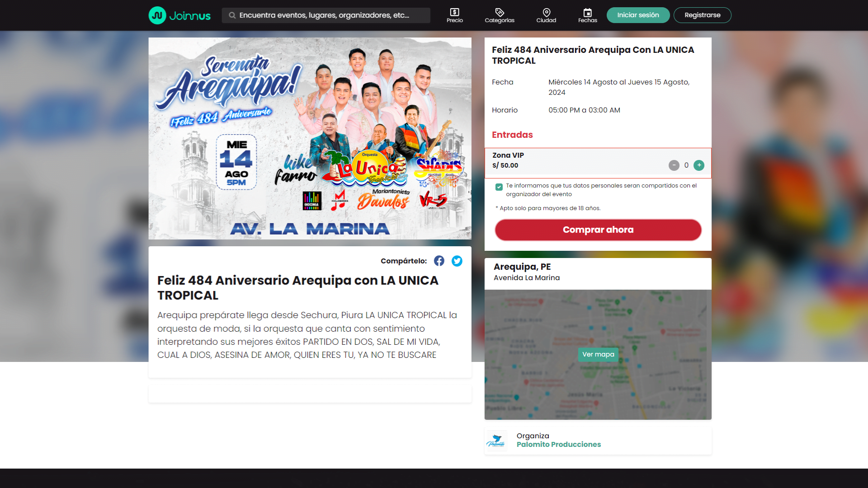Click the Arequipa, PE location heading
Viewport: 868px width, 488px height.
click(x=522, y=267)
